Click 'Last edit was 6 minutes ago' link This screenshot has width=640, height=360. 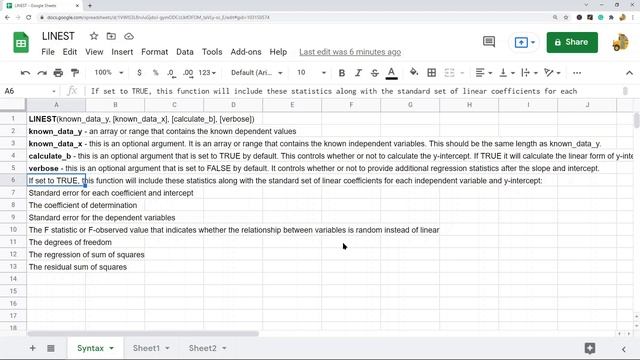350,52
